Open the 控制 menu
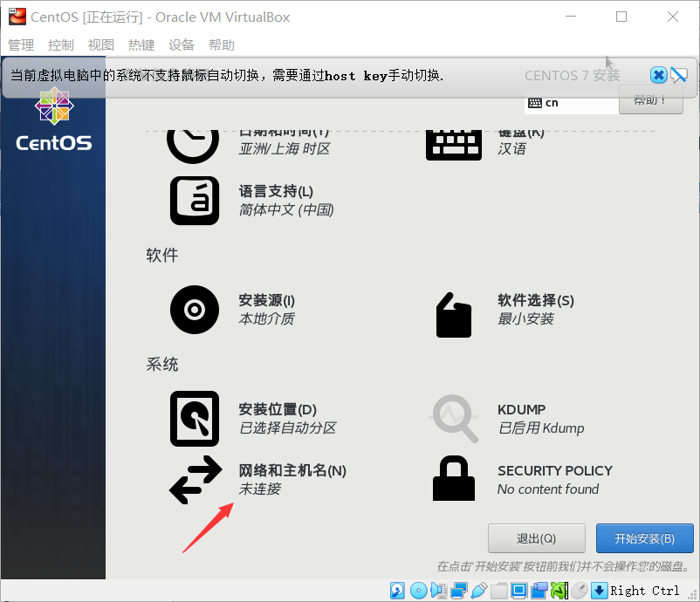 click(61, 45)
